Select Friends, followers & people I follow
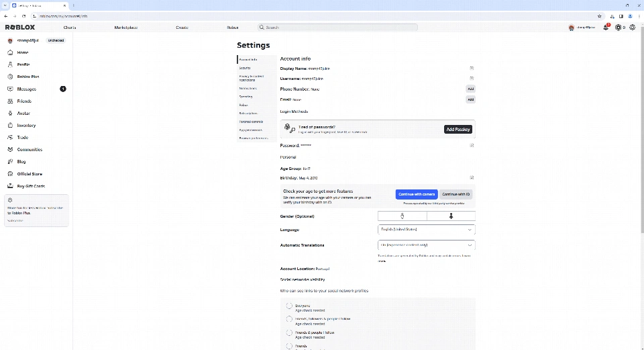This screenshot has height=350, width=644. pyautogui.click(x=289, y=318)
